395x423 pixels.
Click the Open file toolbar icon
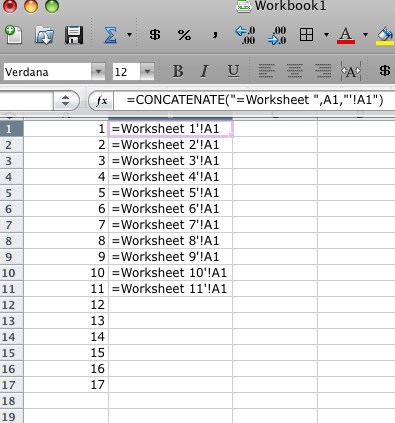44,35
